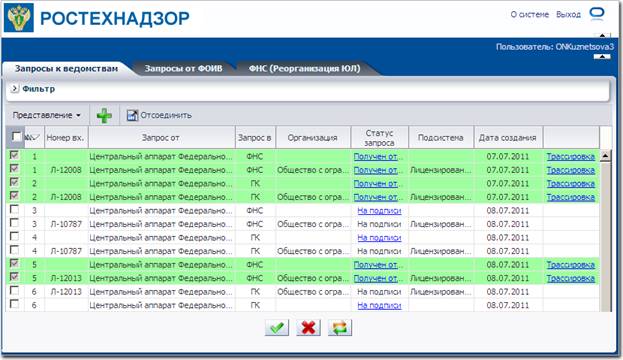Image resolution: width=623 pixels, height=360 pixels.
Task: Click Пользователь: ONKuznetsova3 label
Action: coord(555,47)
